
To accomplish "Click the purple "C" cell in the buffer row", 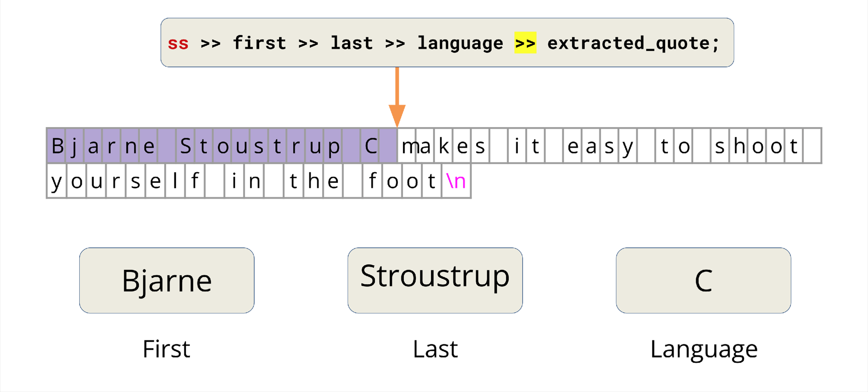I will click(370, 146).
